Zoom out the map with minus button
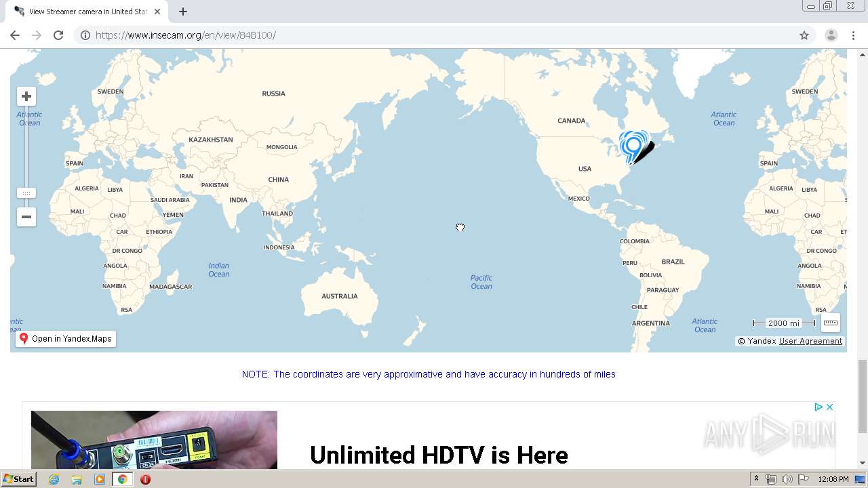Screen dimensions: 868x488 [26, 217]
